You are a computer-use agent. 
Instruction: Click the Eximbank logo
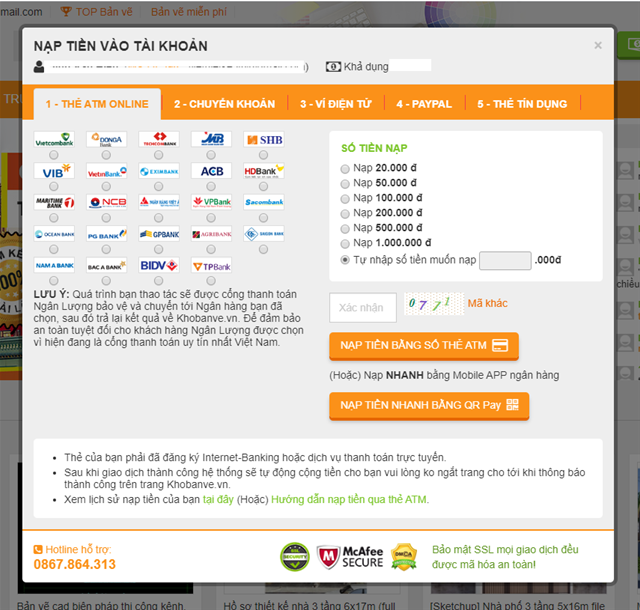point(159,171)
